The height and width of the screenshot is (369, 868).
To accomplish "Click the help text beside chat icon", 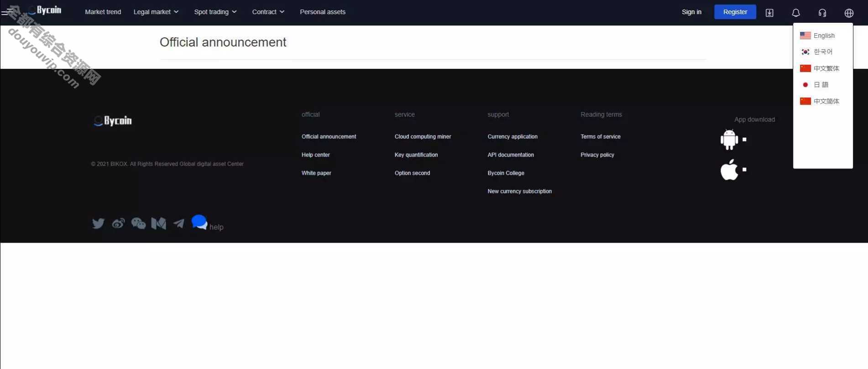I will point(216,227).
